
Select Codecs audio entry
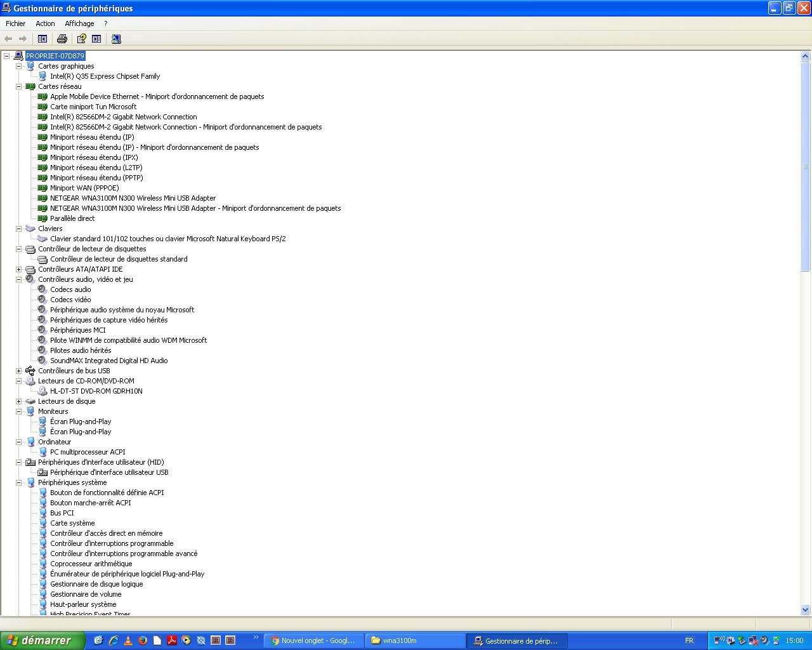(70, 289)
